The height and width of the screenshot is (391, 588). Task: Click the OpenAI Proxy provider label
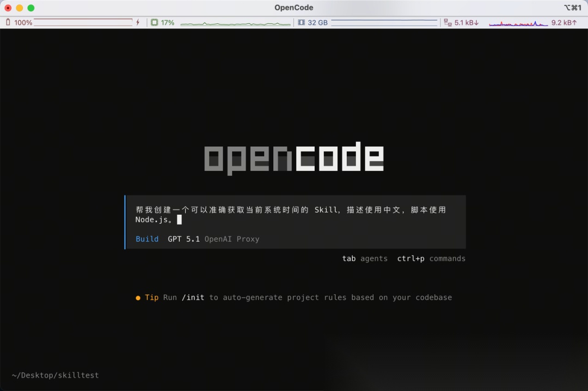tap(232, 239)
